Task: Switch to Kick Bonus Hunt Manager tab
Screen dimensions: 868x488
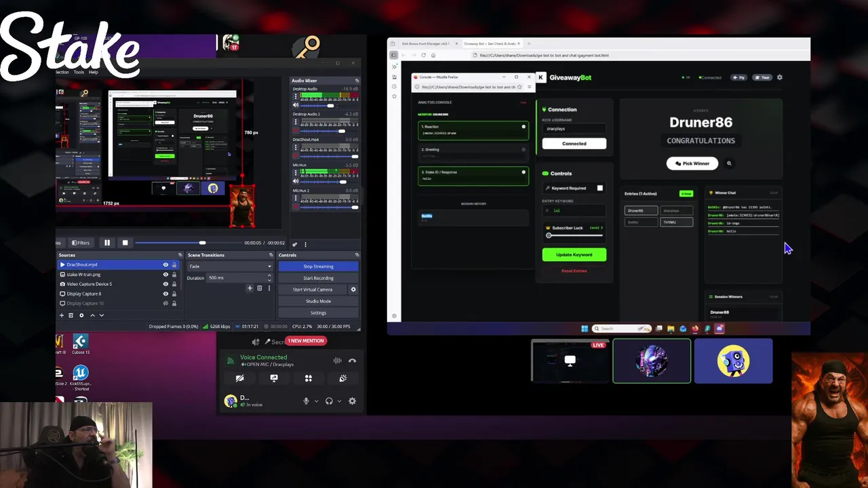Action: [425, 43]
